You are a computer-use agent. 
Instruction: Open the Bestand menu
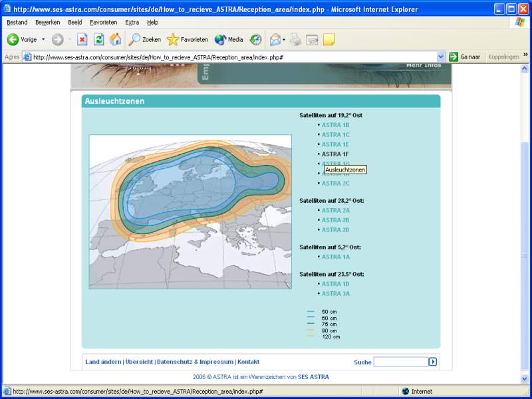(x=17, y=23)
